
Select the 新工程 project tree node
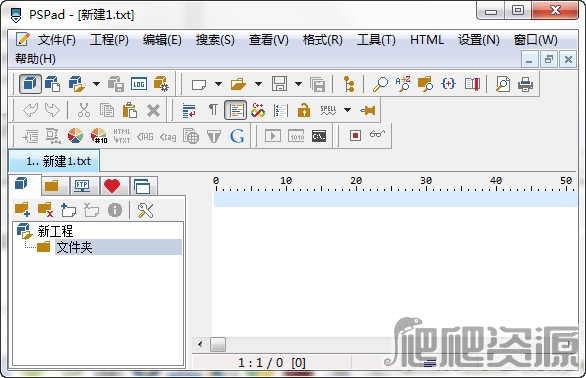pos(55,231)
